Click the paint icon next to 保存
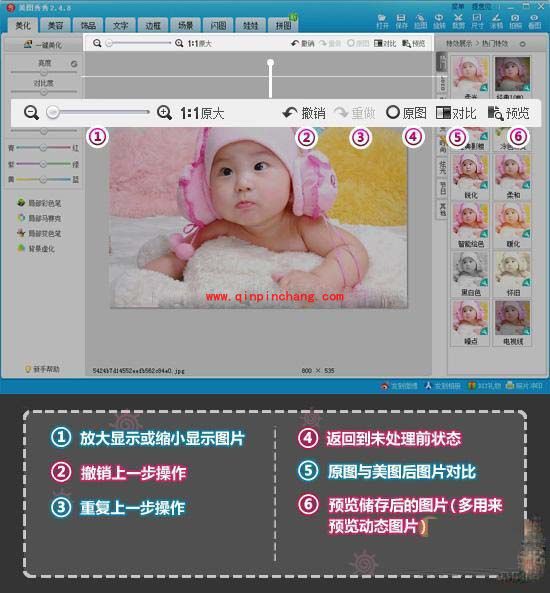Image resolution: width=550 pixels, height=593 pixels. (420, 22)
